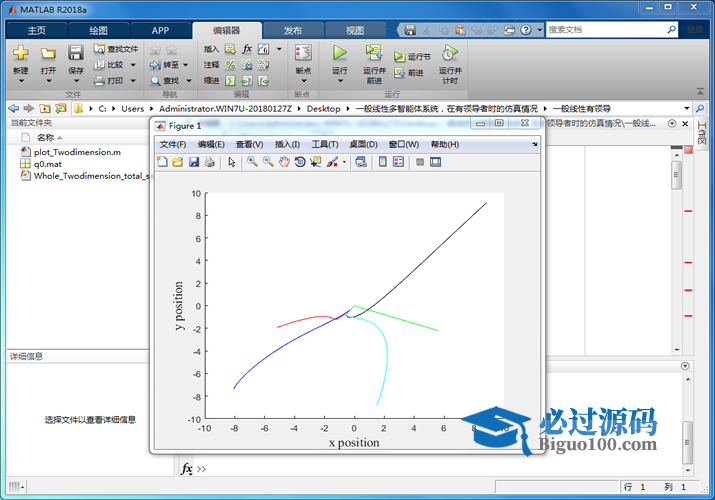
Task: Open Figure Help (帮助) menu
Action: coord(445,144)
